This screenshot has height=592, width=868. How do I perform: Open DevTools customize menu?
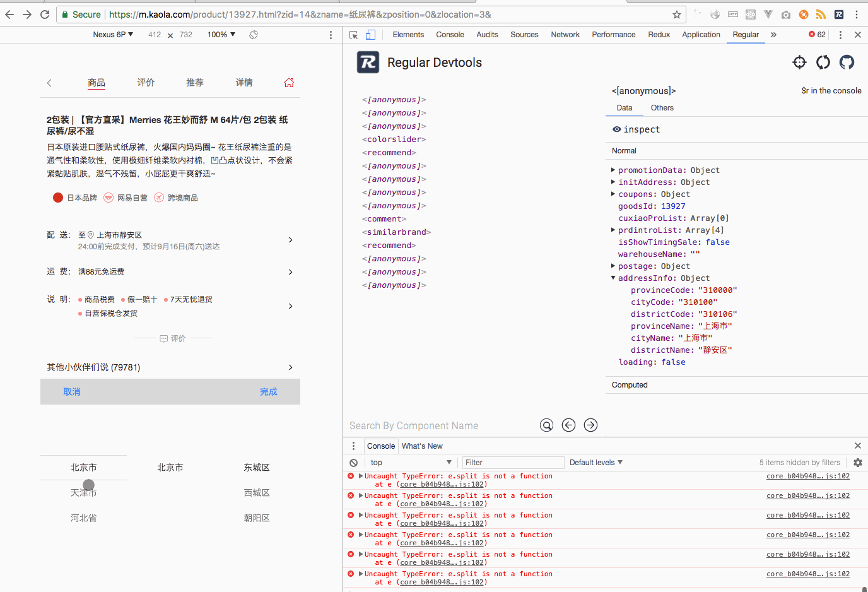click(840, 35)
